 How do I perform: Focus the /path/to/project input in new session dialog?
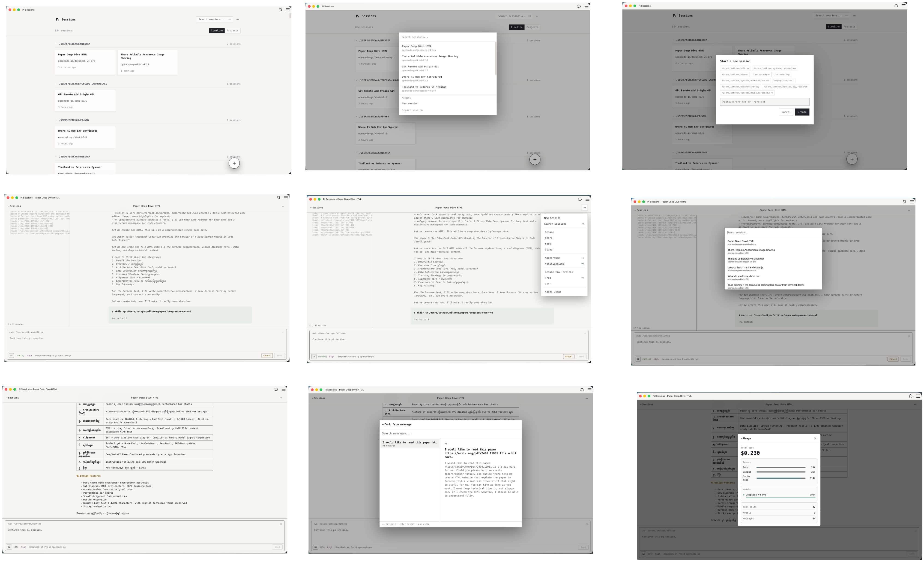[x=765, y=102]
